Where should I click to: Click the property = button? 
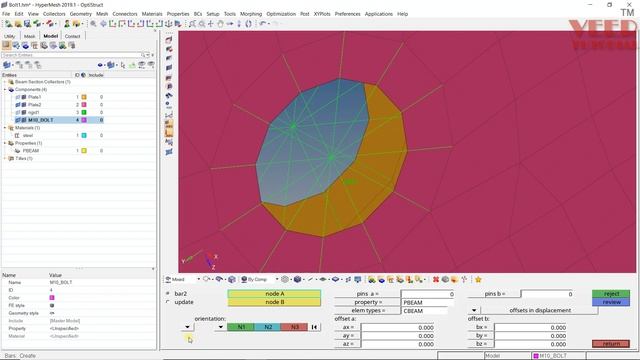click(367, 302)
